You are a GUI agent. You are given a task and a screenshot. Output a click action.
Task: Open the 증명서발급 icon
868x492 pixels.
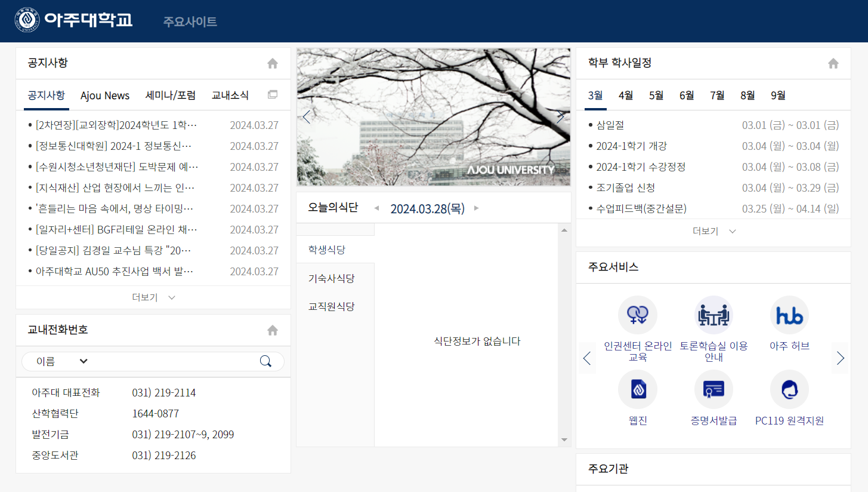pos(713,389)
